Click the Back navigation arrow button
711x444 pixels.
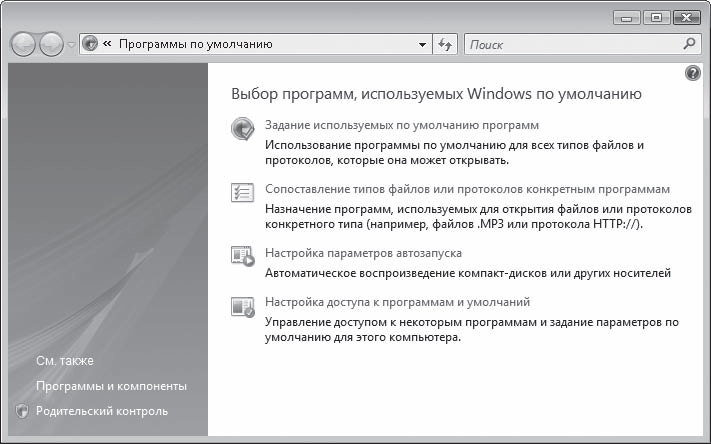pyautogui.click(x=24, y=45)
